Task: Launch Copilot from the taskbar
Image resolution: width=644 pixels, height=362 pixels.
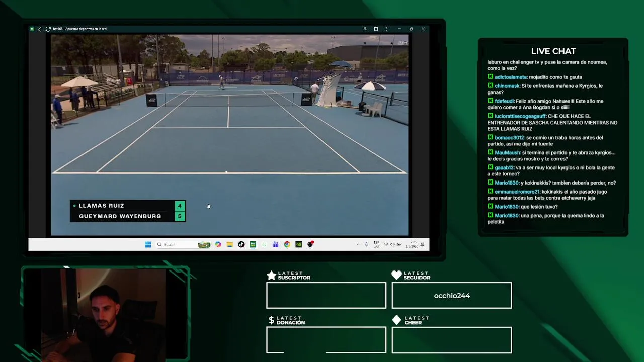Action: click(x=218, y=244)
